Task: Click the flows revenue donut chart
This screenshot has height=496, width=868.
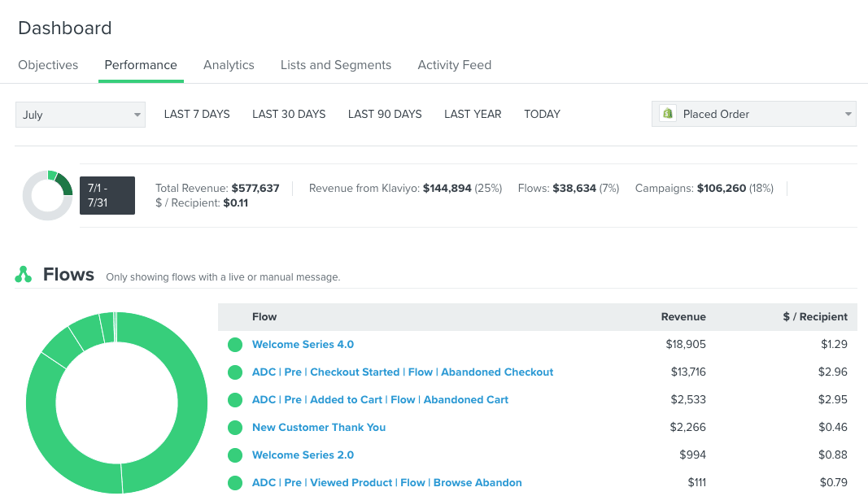Action: click(117, 403)
